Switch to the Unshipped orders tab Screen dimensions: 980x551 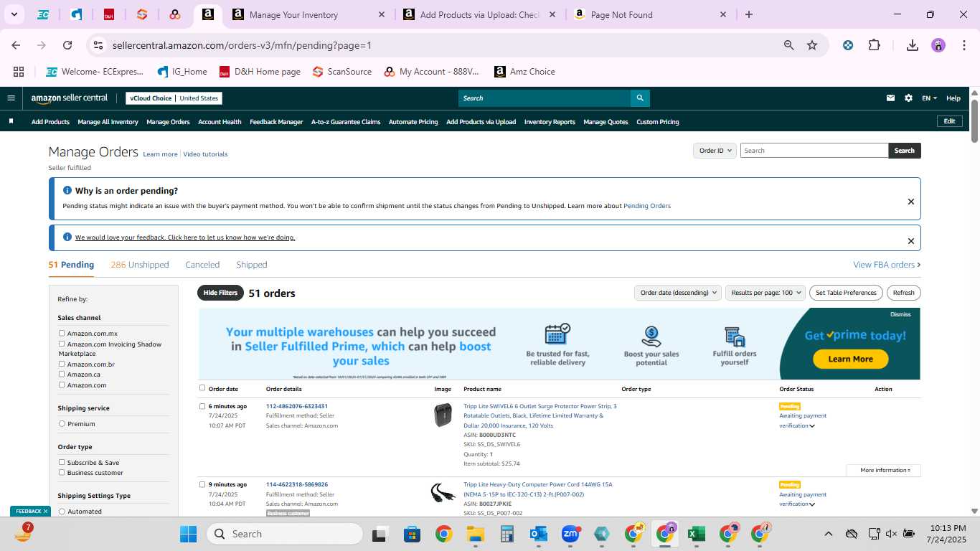coord(140,265)
